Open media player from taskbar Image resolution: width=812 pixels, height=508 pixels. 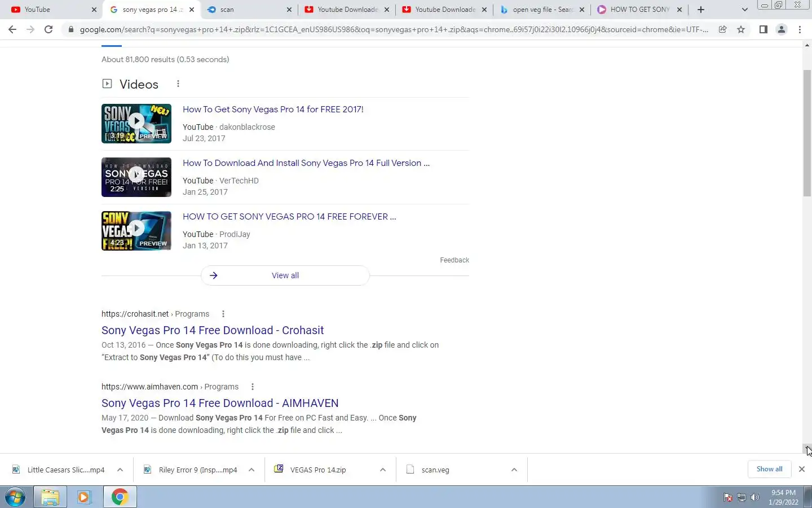[x=85, y=497]
